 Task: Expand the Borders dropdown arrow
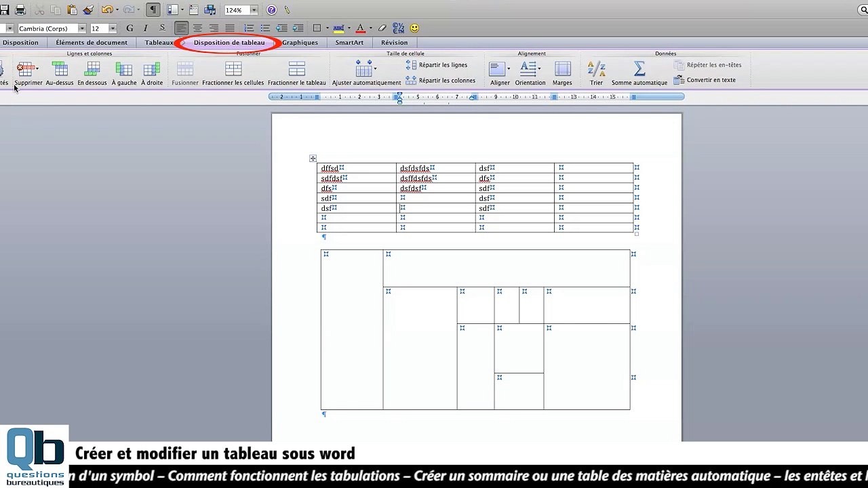(x=327, y=28)
